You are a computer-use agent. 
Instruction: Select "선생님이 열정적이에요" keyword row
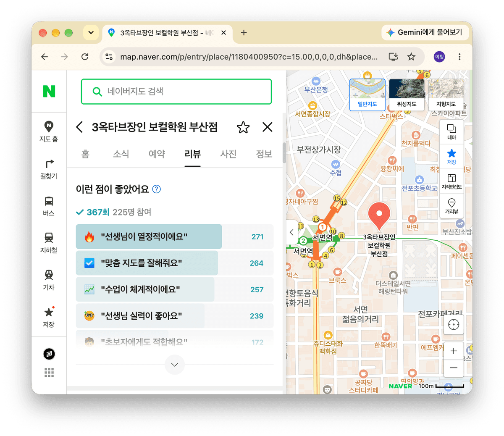click(x=175, y=236)
